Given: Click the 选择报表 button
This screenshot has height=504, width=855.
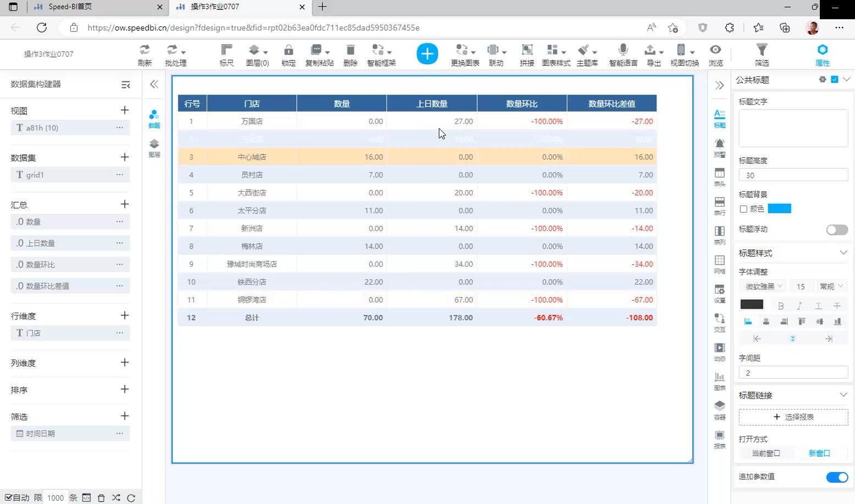Looking at the screenshot, I should (793, 417).
